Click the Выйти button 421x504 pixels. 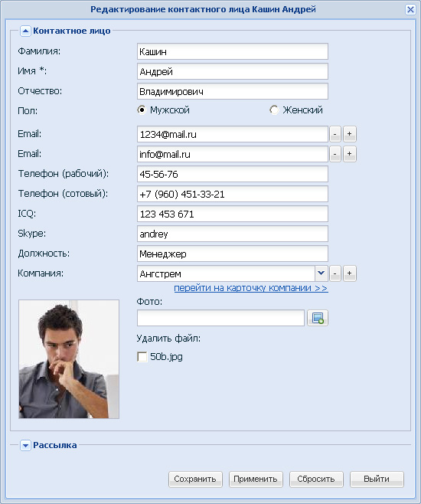377,479
